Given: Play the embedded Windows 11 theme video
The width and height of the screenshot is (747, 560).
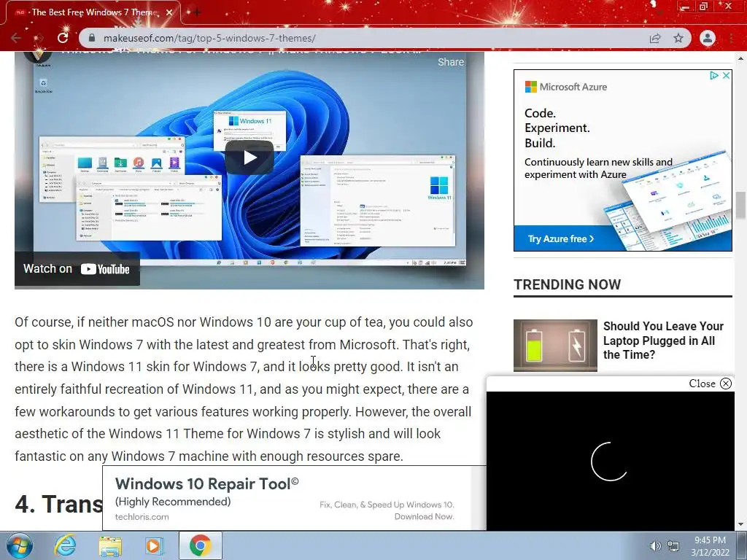Looking at the screenshot, I should click(x=249, y=157).
